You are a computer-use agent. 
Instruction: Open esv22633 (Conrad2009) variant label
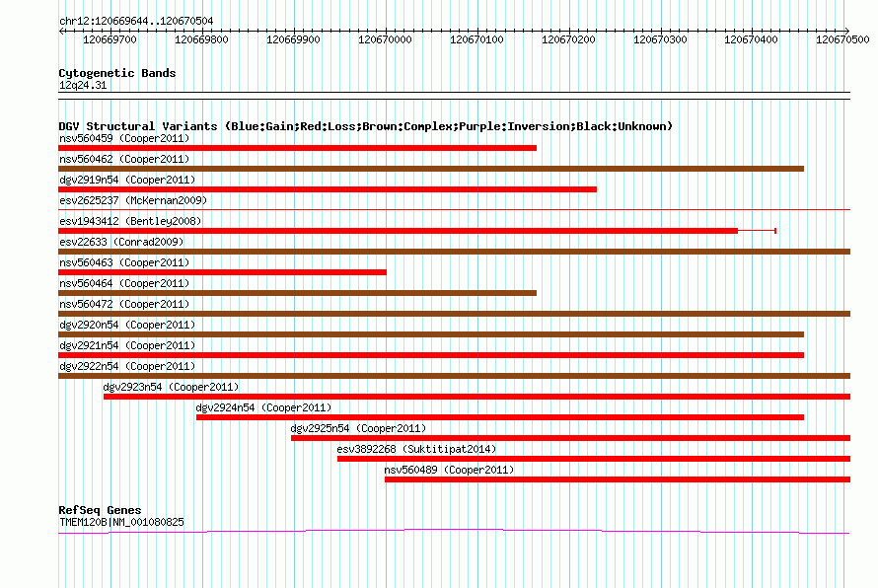click(121, 242)
